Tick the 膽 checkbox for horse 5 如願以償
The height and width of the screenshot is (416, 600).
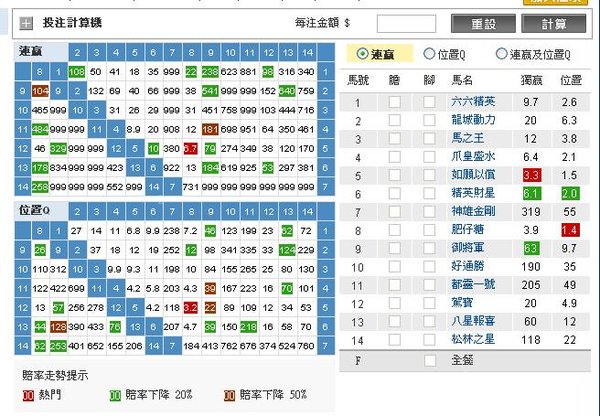tap(395, 175)
